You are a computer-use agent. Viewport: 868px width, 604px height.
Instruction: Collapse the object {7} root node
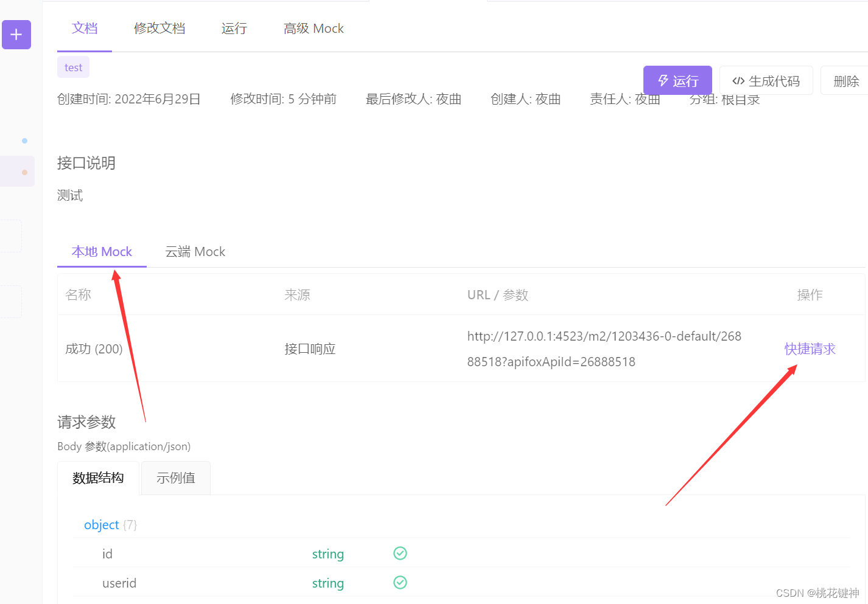tap(110, 525)
